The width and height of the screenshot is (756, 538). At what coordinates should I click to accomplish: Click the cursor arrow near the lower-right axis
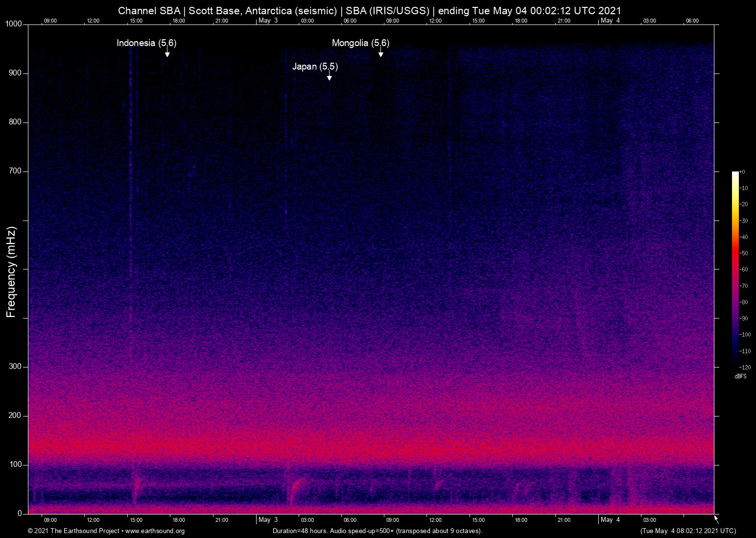(715, 518)
